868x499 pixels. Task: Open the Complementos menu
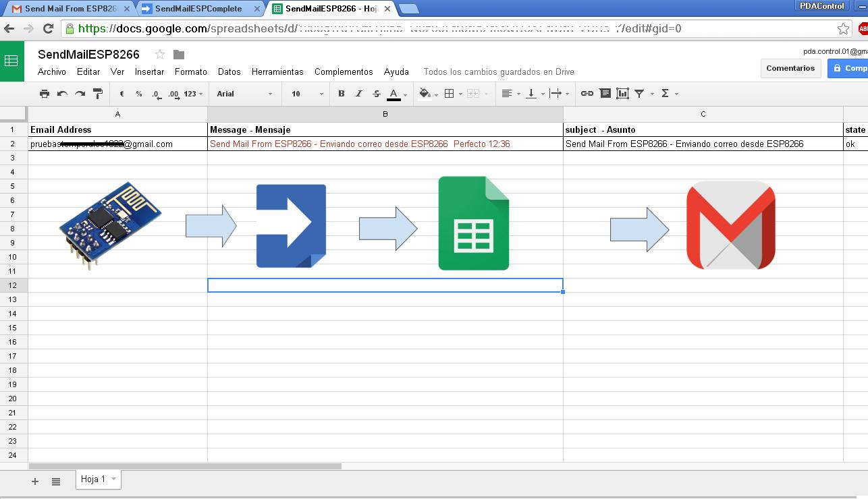[344, 71]
